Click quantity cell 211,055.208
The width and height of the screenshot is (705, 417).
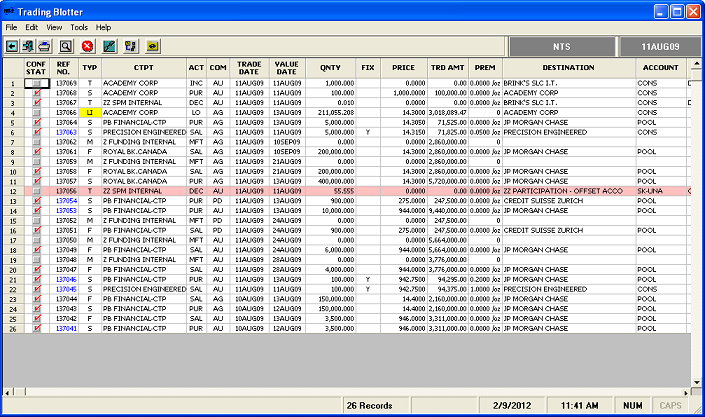pos(330,112)
